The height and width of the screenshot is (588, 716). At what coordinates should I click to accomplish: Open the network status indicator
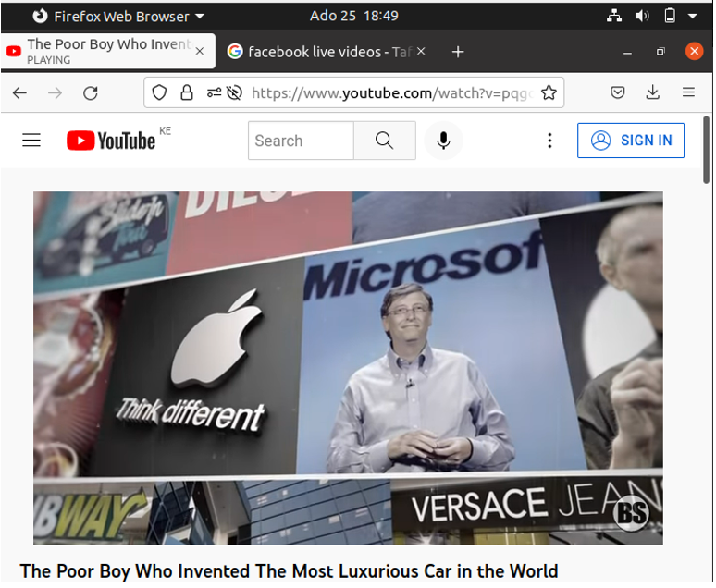pos(614,16)
